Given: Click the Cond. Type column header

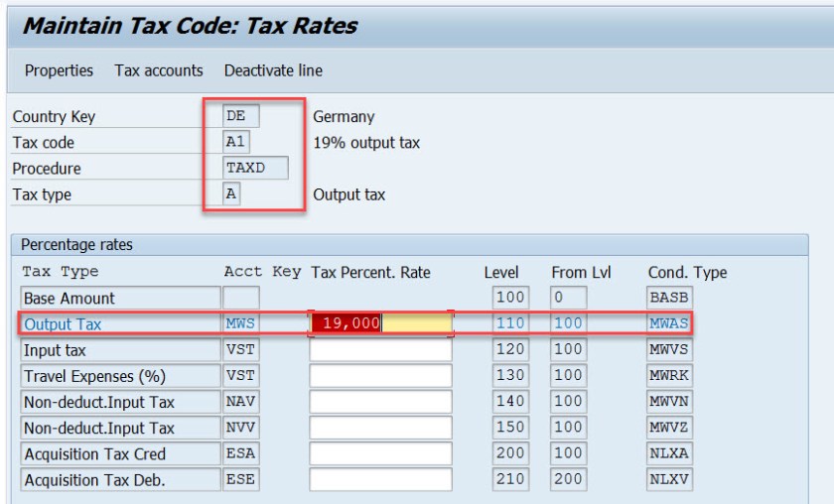Looking at the screenshot, I should pos(687,272).
